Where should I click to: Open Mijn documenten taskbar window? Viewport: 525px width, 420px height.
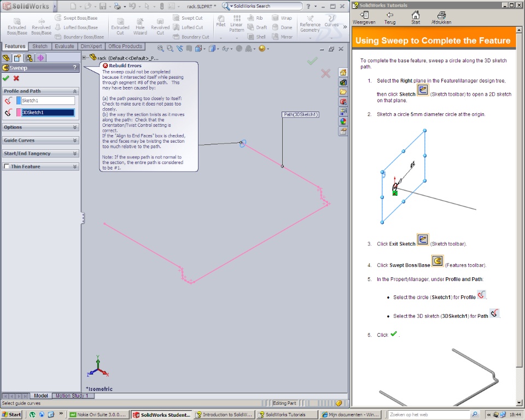click(351, 415)
